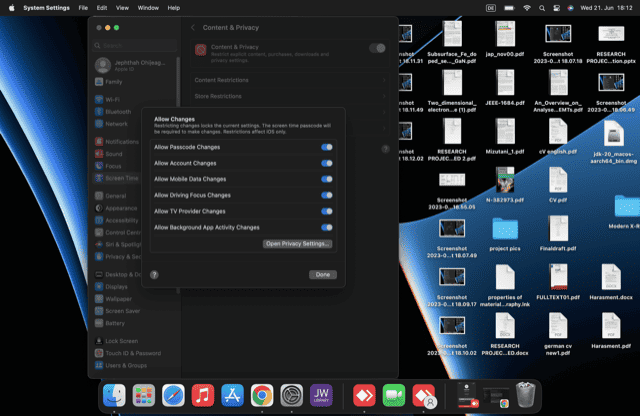Go back with Content & Privacy chevron
640x416 pixels.
click(193, 27)
